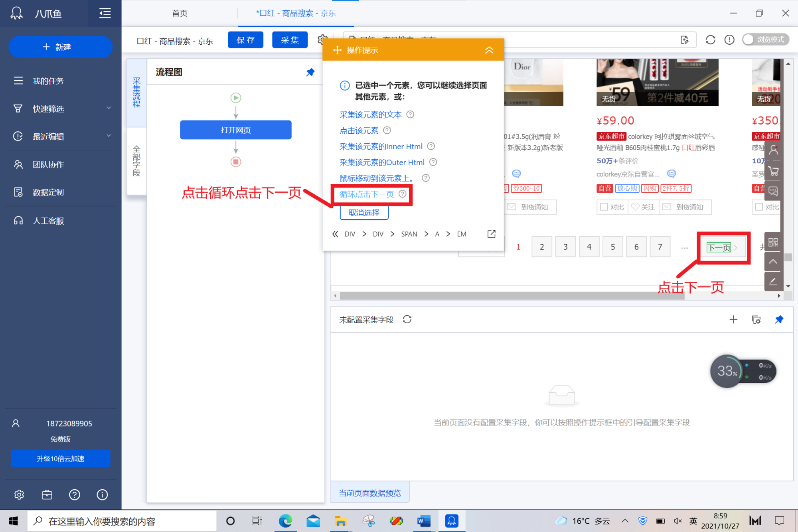Click the green start node in flowchart
Image resolution: width=798 pixels, height=532 pixels.
pos(236,98)
